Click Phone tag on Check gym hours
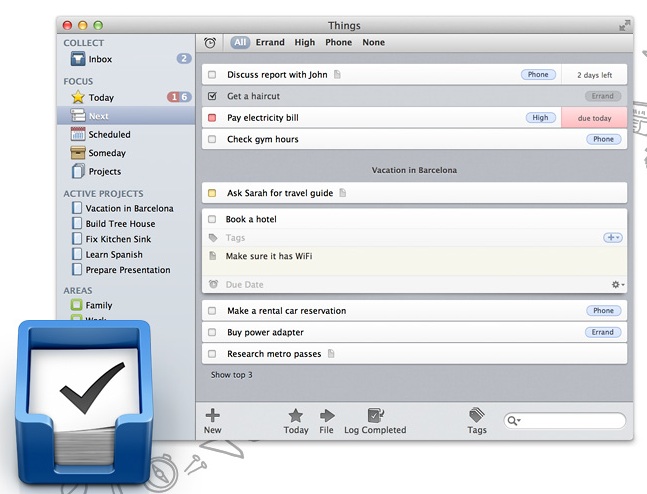Image resolution: width=647 pixels, height=494 pixels. pos(604,139)
